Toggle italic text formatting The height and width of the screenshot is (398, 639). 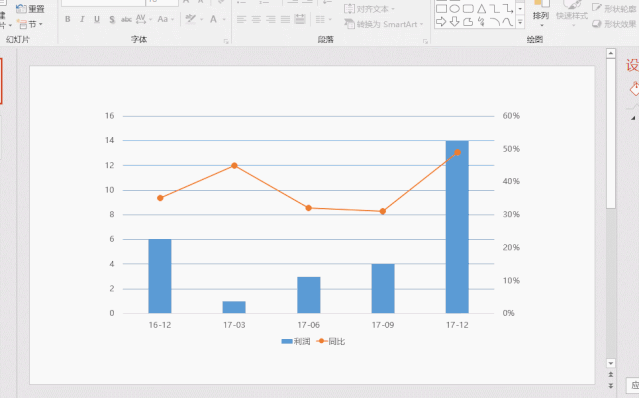[82, 19]
